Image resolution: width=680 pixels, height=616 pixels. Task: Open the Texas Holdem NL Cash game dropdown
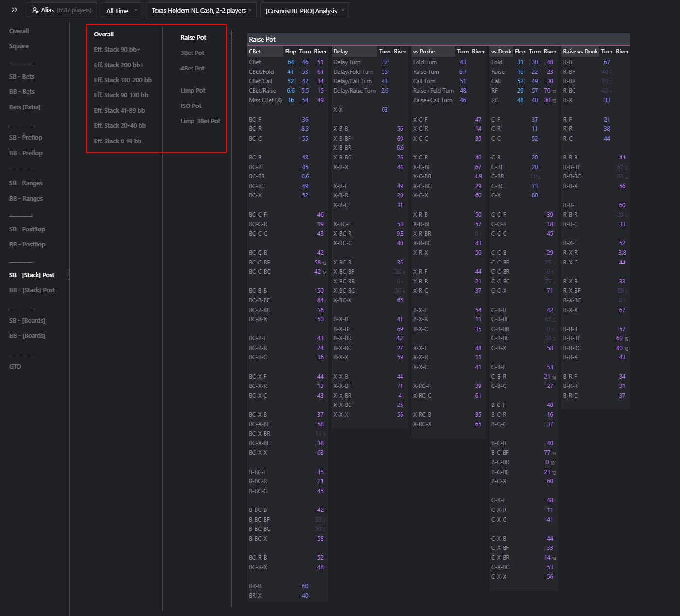click(201, 11)
